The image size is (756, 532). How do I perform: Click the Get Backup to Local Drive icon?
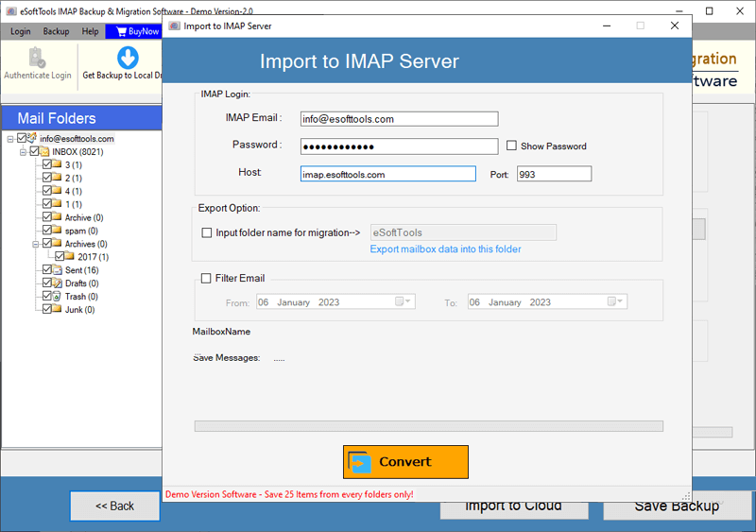(128, 58)
